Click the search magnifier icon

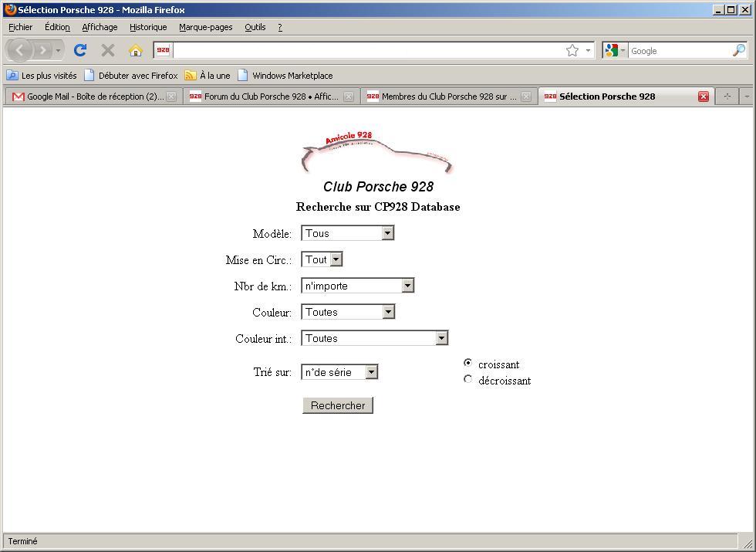(x=739, y=50)
